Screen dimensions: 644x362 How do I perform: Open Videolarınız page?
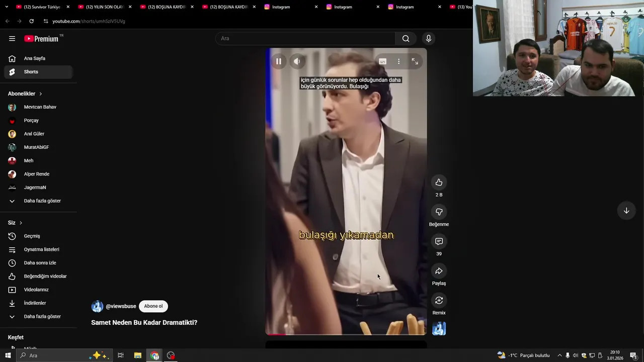(x=38, y=290)
